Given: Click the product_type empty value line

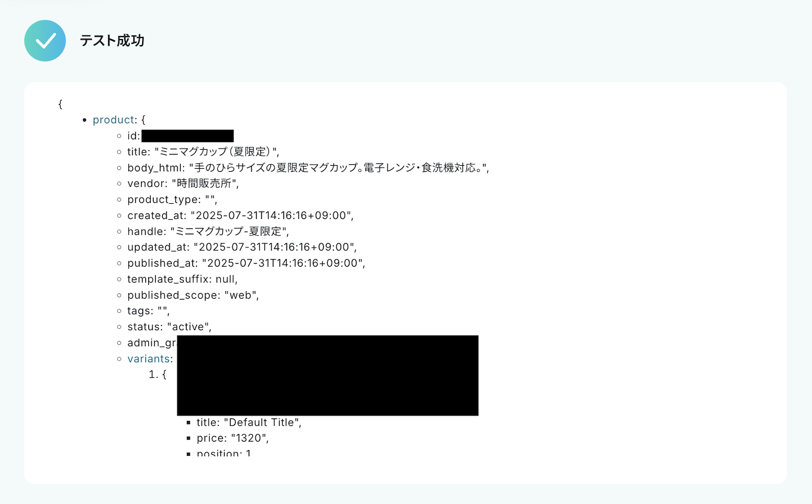Looking at the screenshot, I should pos(172,199).
